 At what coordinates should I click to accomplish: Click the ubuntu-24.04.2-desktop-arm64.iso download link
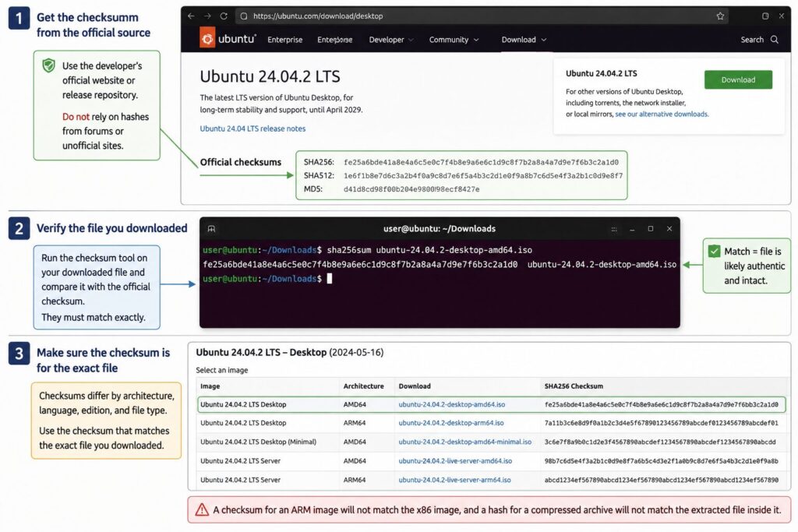[x=451, y=423]
